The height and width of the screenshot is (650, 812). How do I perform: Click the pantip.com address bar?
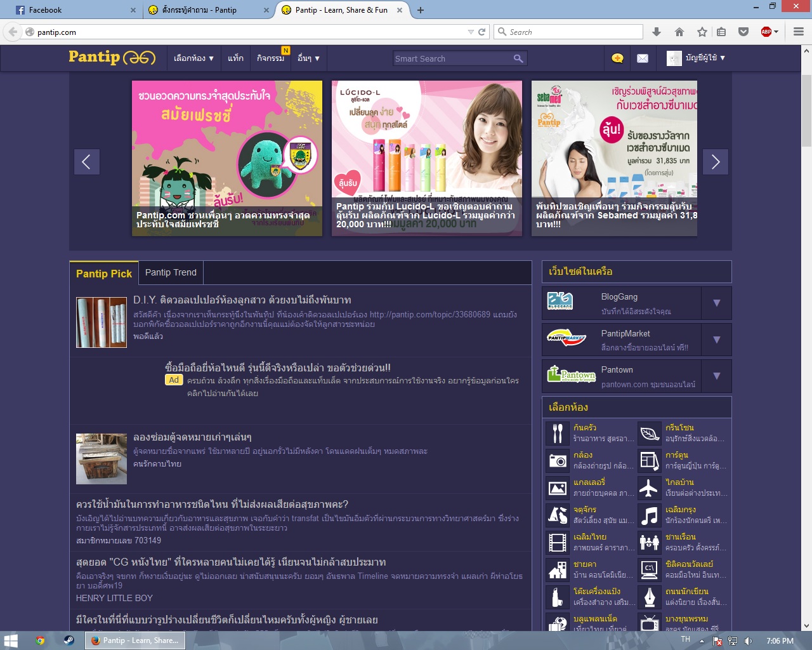251,32
